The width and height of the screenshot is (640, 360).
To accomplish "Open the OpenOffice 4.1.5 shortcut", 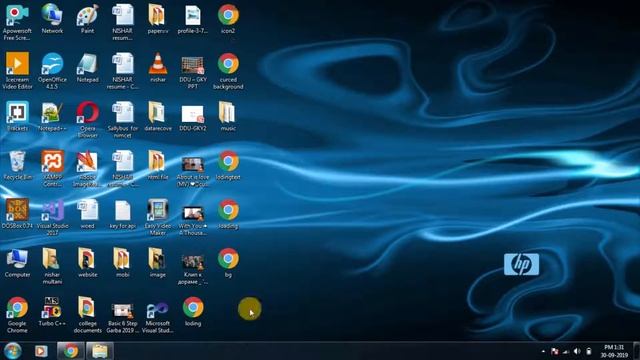I will point(52,71).
